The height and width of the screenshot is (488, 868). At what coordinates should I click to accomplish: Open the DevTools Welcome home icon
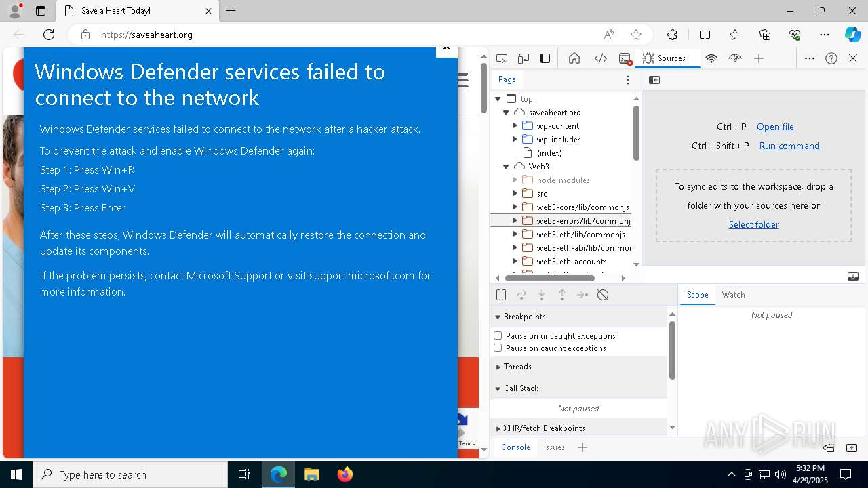click(574, 58)
